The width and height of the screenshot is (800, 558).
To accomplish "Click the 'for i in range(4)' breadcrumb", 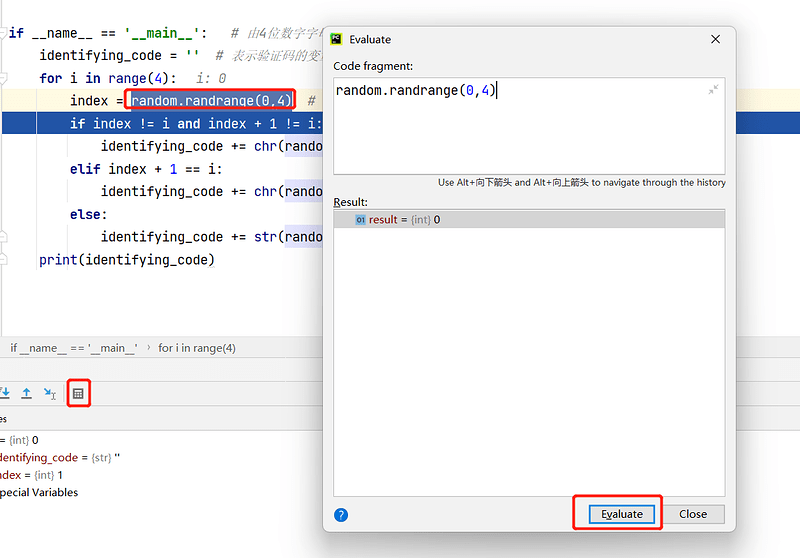I will 197,348.
